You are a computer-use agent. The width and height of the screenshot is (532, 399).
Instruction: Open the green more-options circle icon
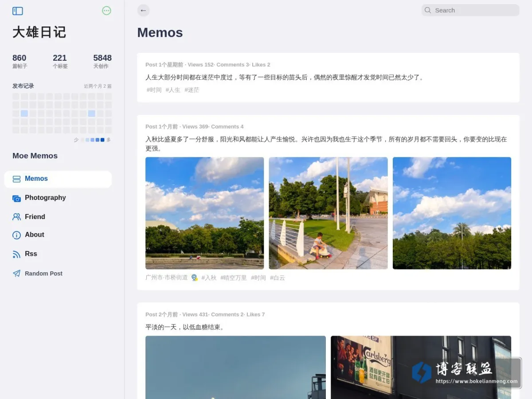(106, 11)
